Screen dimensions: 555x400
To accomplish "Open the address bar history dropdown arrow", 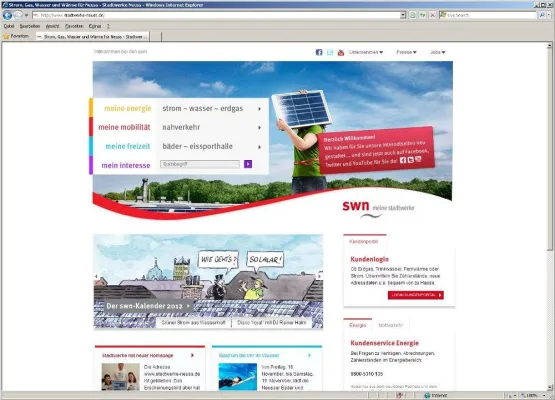I will click(403, 15).
